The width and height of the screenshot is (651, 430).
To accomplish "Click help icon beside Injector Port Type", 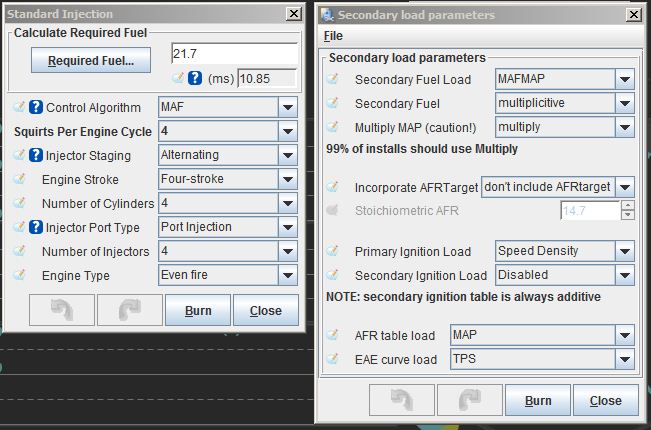I will coord(36,227).
